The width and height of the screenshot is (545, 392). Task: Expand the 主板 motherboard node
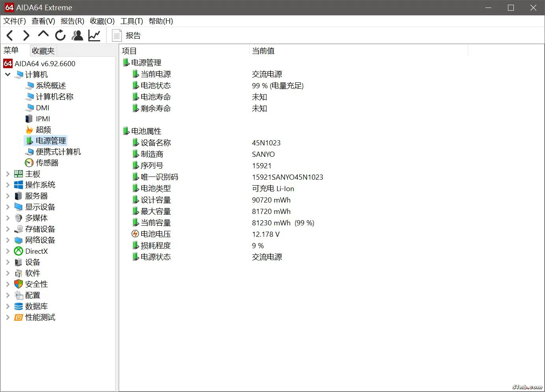tap(7, 174)
